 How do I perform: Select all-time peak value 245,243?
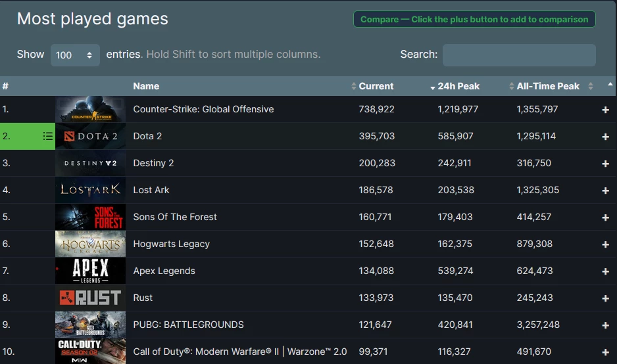(x=535, y=298)
